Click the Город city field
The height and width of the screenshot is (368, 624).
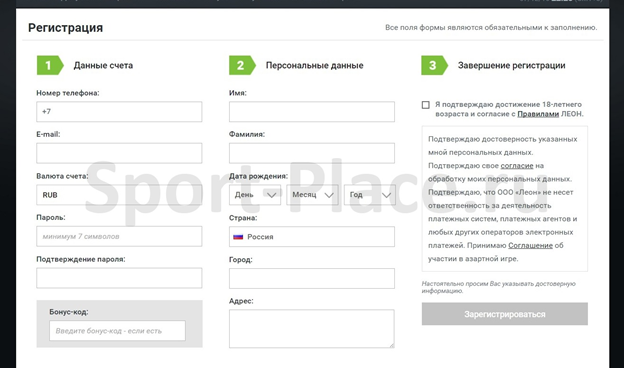312,278
